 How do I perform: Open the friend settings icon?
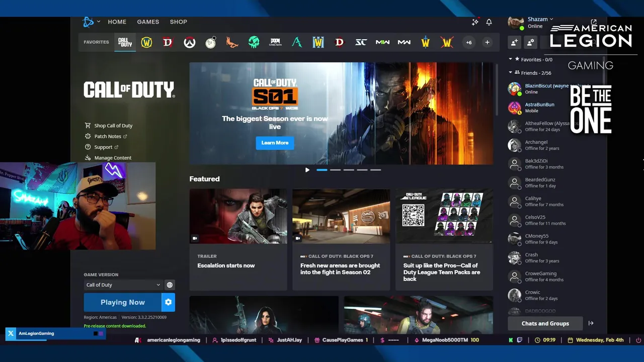(530, 42)
